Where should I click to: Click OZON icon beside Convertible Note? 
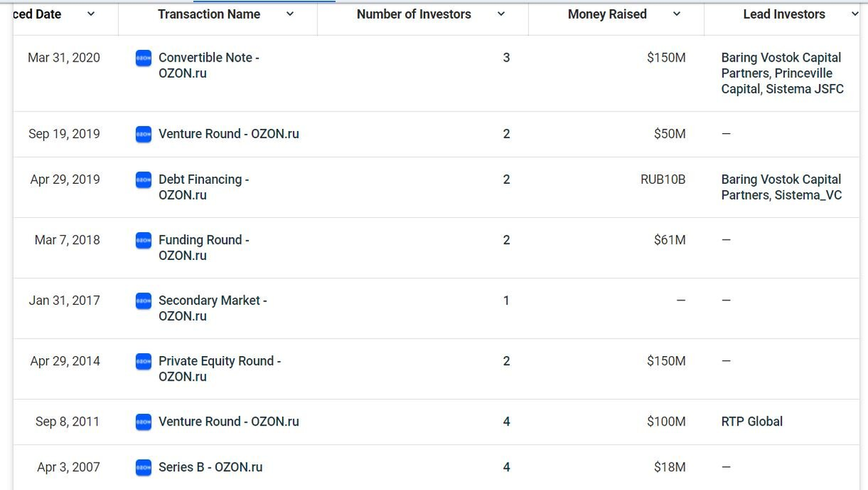pos(144,59)
